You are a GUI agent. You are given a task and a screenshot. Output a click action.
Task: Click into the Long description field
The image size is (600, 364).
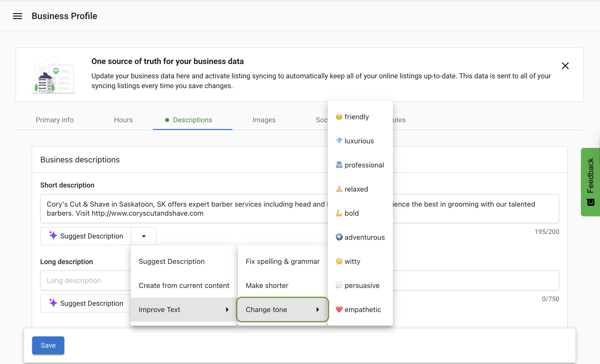pyautogui.click(x=85, y=280)
